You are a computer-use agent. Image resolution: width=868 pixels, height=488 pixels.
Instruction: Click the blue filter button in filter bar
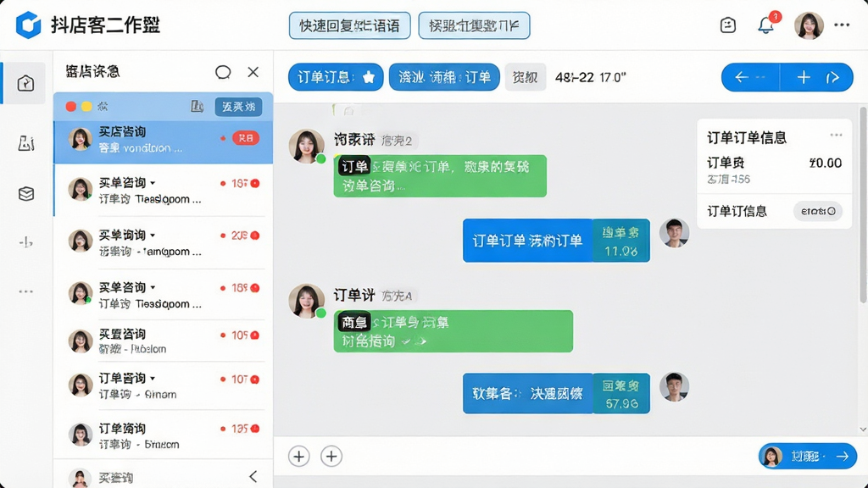point(238,106)
